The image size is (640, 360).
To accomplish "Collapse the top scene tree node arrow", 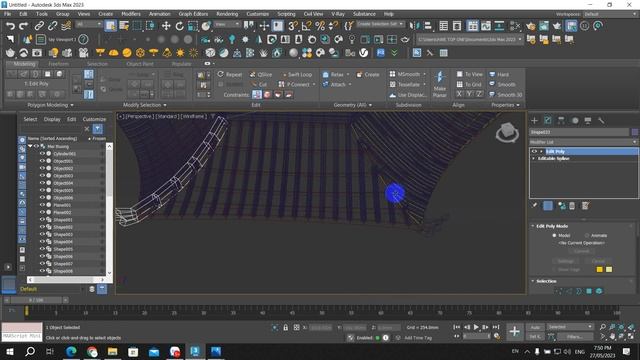I will pos(30,146).
